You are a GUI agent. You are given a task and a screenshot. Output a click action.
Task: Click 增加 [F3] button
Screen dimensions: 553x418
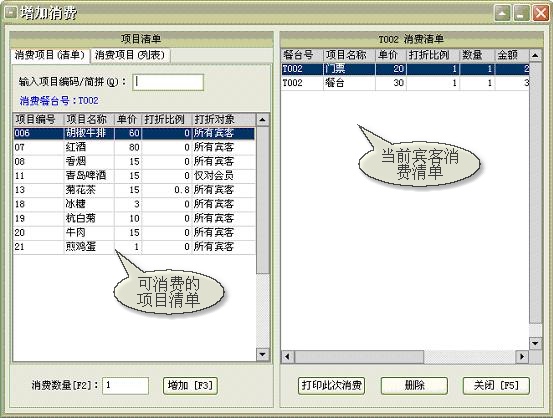point(190,386)
